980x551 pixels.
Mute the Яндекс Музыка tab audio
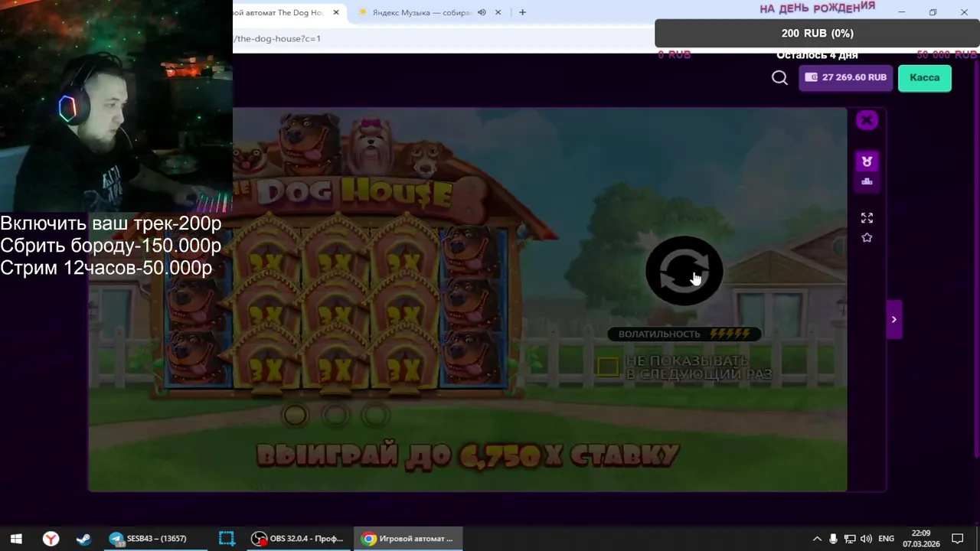coord(482,12)
